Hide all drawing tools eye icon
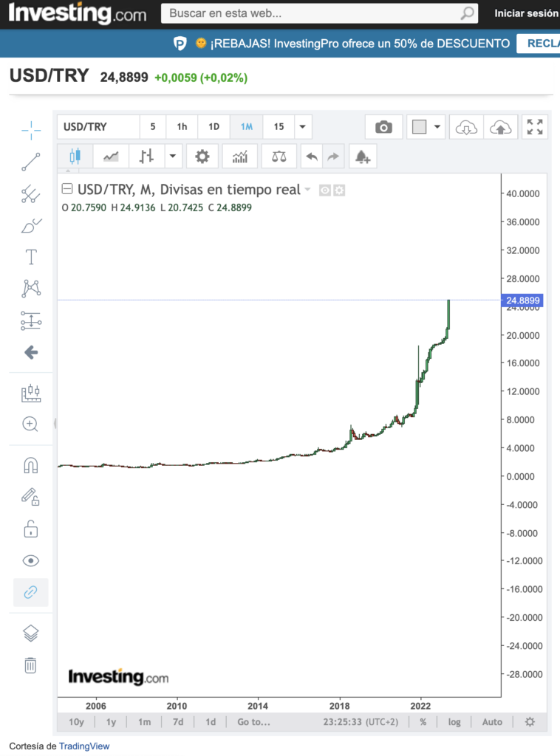 [x=31, y=561]
